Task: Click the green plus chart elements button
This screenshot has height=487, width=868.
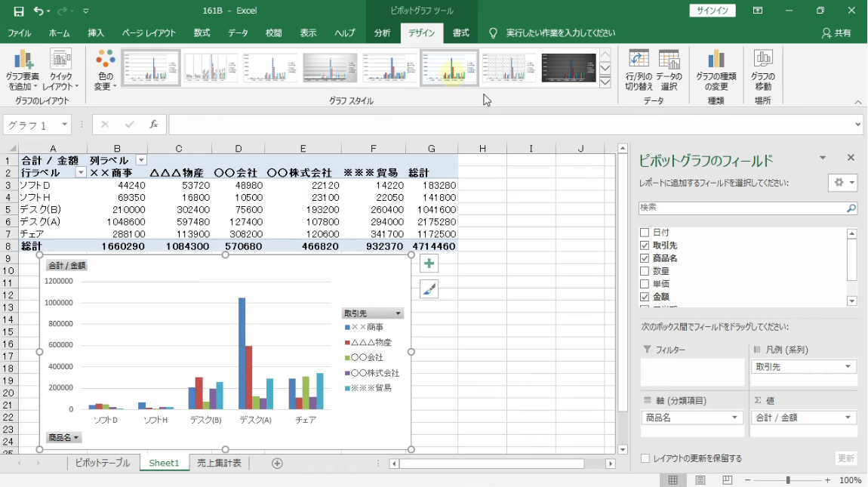Action: coord(429,264)
